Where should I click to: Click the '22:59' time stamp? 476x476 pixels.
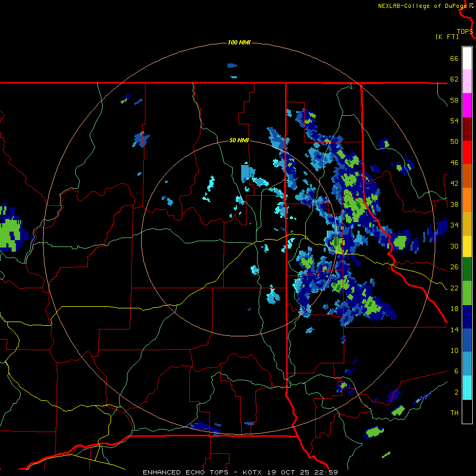pyautogui.click(x=327, y=472)
